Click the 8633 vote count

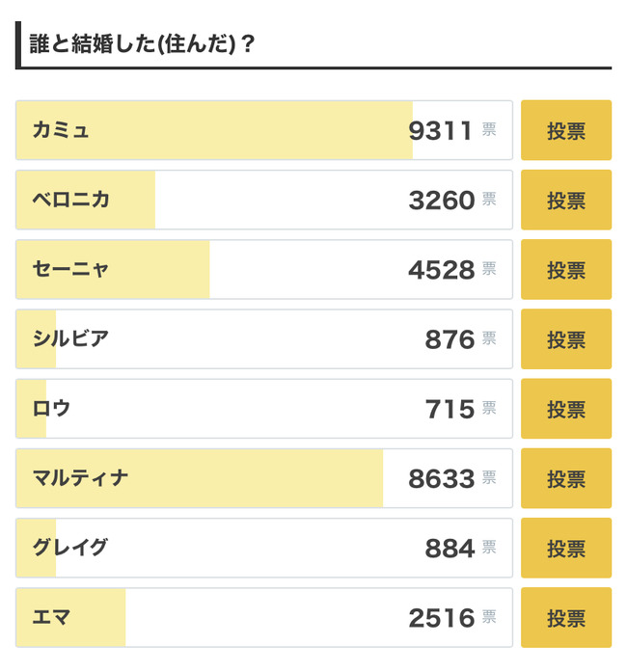(441, 479)
